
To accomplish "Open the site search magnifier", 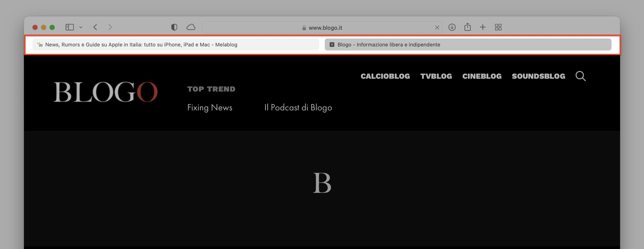I will [580, 76].
